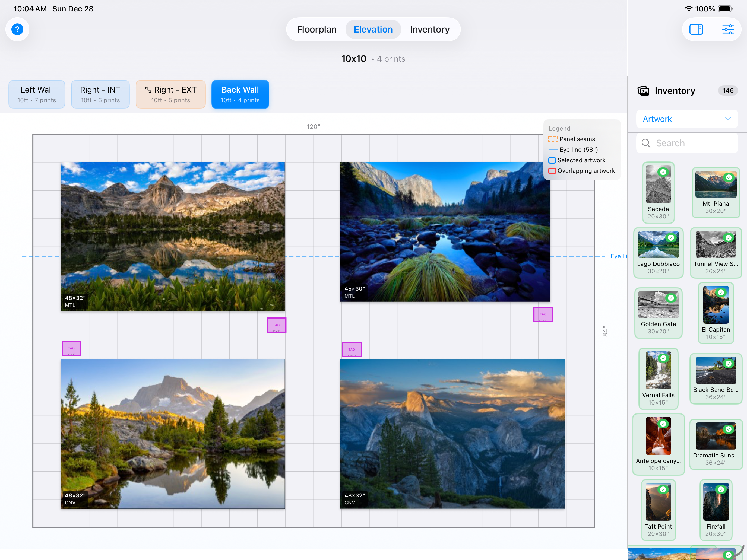Open the sliders settings icon
The width and height of the screenshot is (747, 560).
point(728,29)
